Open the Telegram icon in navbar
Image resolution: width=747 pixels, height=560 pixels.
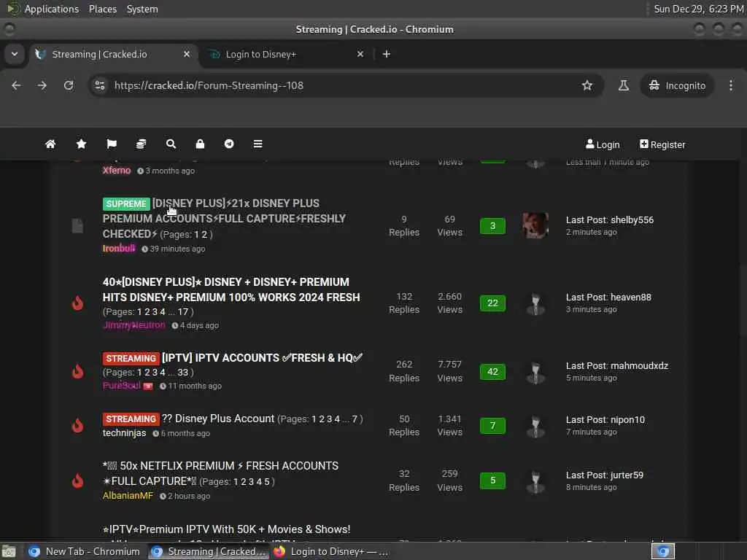pyautogui.click(x=229, y=144)
